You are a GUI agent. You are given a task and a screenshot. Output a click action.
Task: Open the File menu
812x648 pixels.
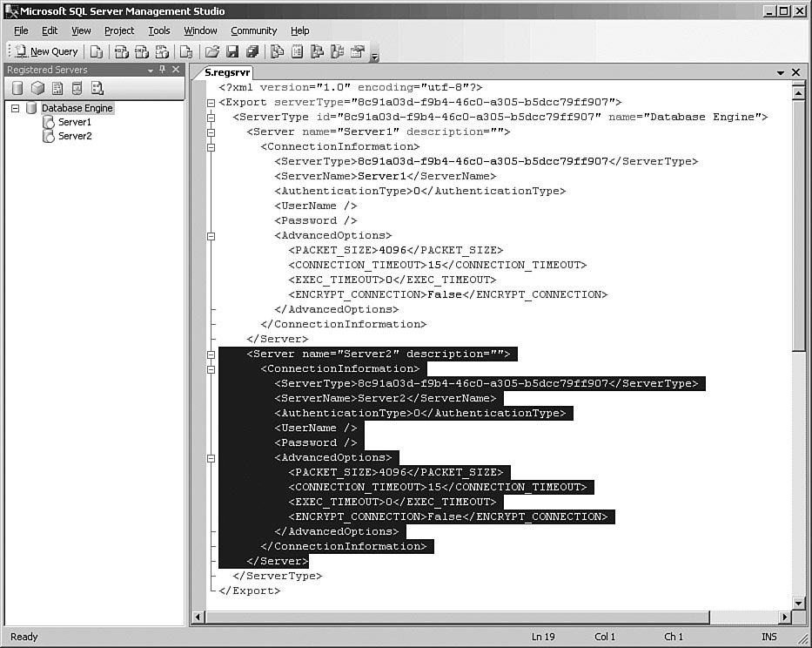(x=21, y=30)
